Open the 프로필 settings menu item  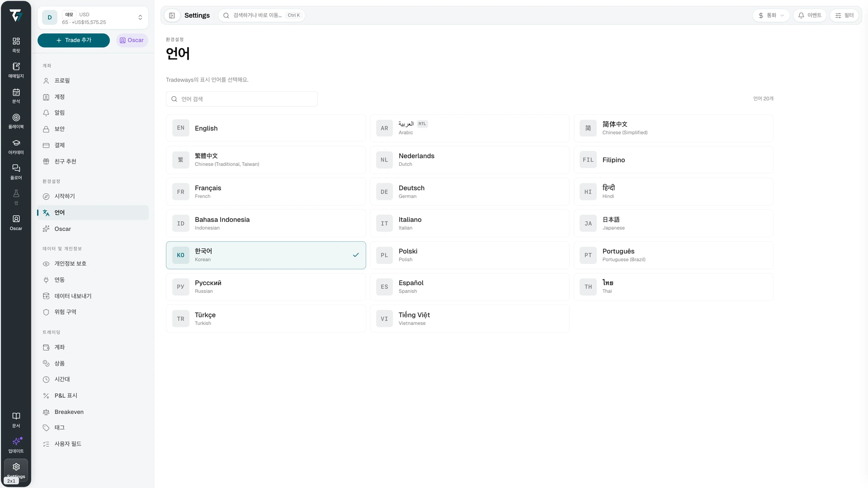tap(93, 80)
